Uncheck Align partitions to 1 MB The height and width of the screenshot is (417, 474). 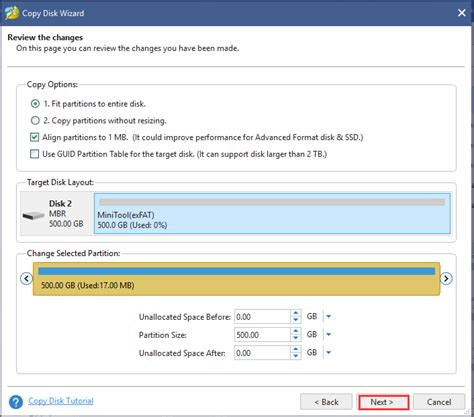(34, 137)
